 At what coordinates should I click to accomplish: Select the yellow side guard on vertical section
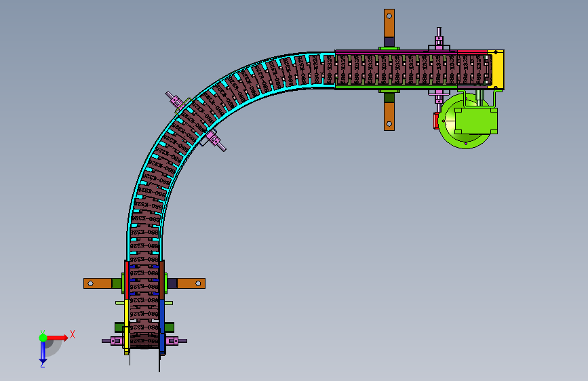[127, 325]
